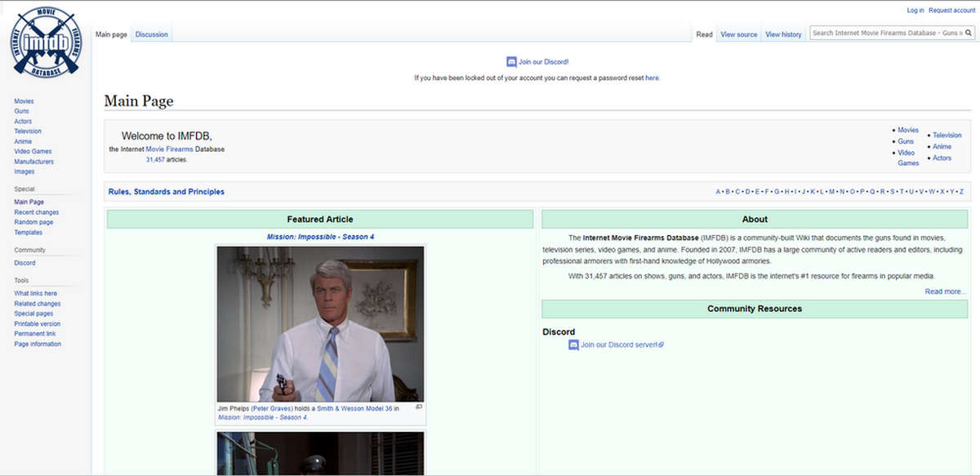The width and height of the screenshot is (980, 476).
Task: Click the Request account link
Action: pyautogui.click(x=951, y=11)
